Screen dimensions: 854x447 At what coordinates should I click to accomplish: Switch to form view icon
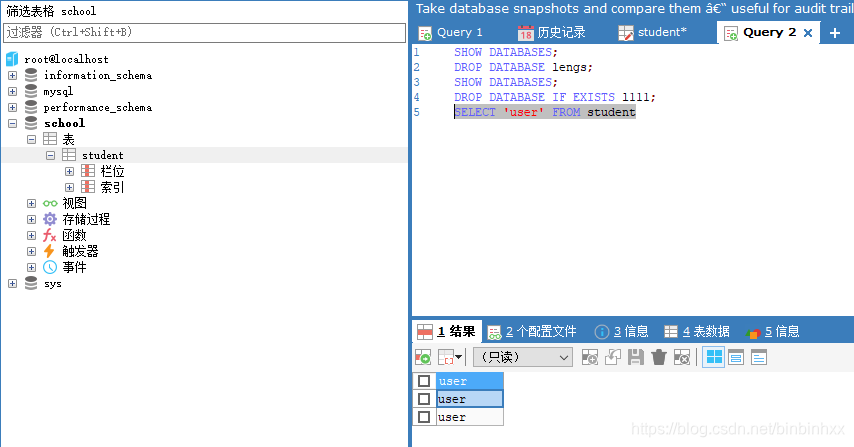(736, 358)
